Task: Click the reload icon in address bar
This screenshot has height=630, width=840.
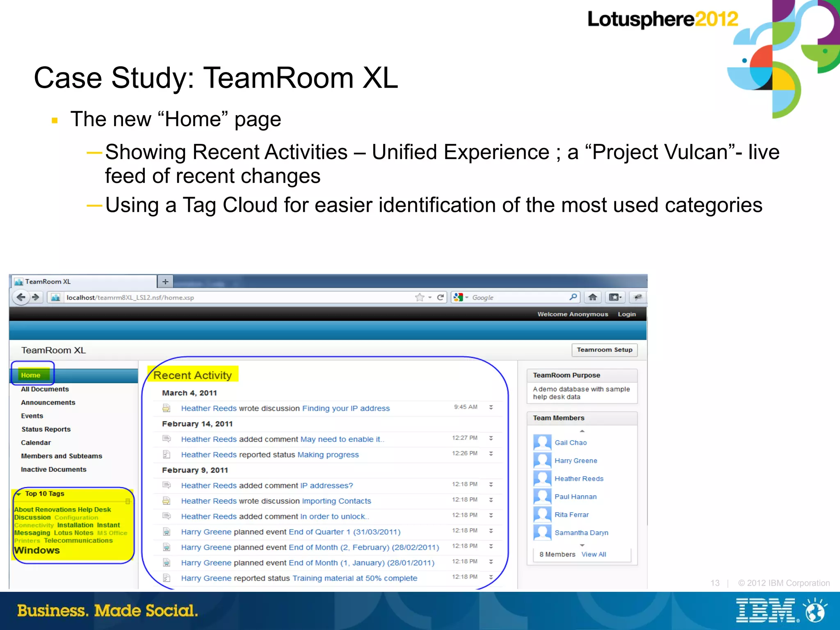Action: coord(441,297)
